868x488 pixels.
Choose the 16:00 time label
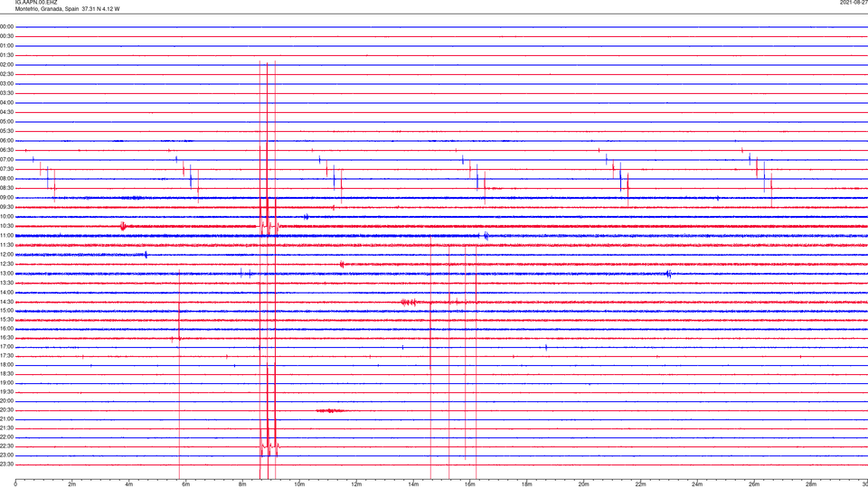[7, 329]
